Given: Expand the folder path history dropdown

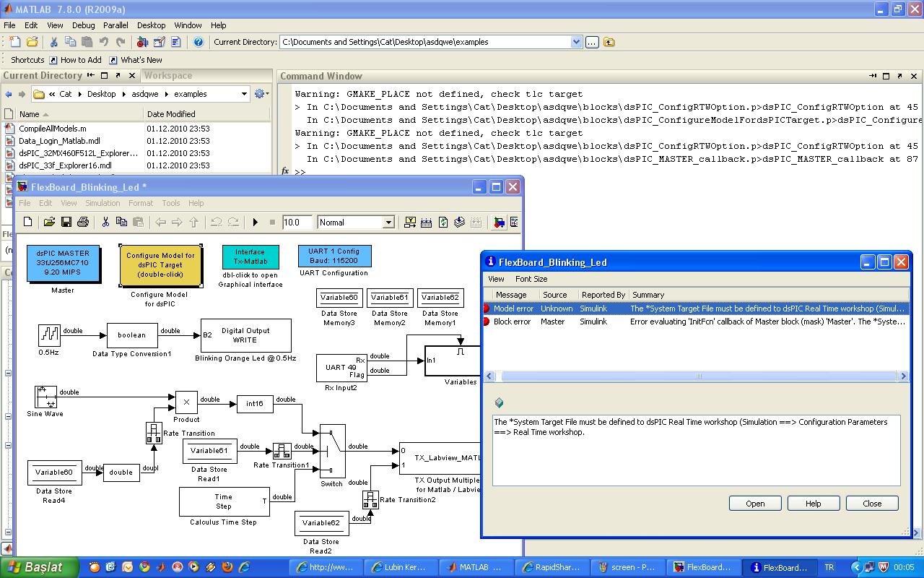Looking at the screenshot, I should tap(244, 94).
